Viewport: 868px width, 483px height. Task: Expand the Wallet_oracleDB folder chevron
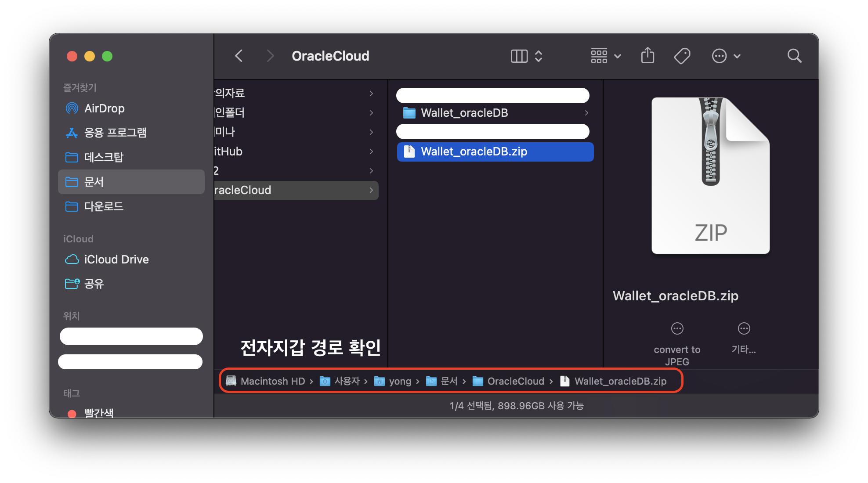(586, 113)
